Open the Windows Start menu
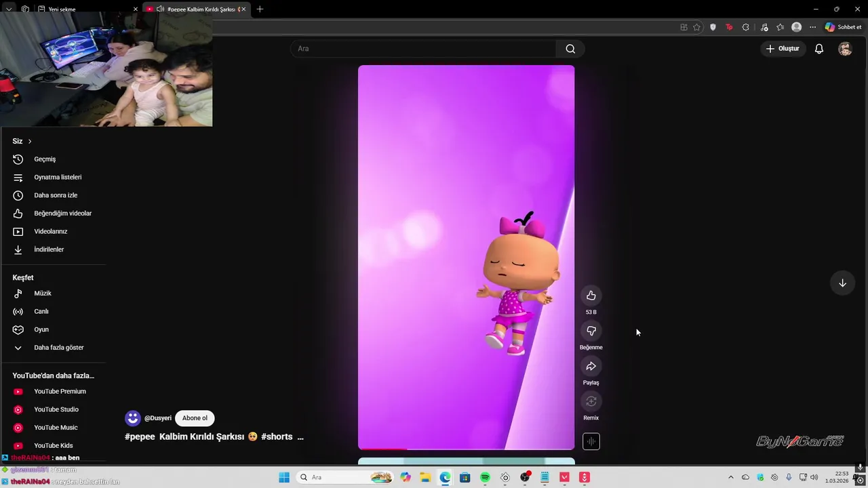868x488 pixels. point(284,477)
